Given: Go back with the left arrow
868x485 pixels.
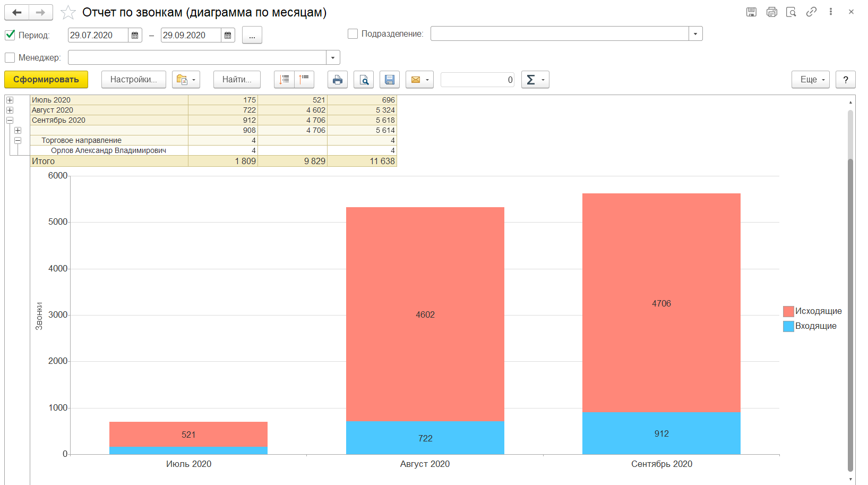Looking at the screenshot, I should coord(17,12).
